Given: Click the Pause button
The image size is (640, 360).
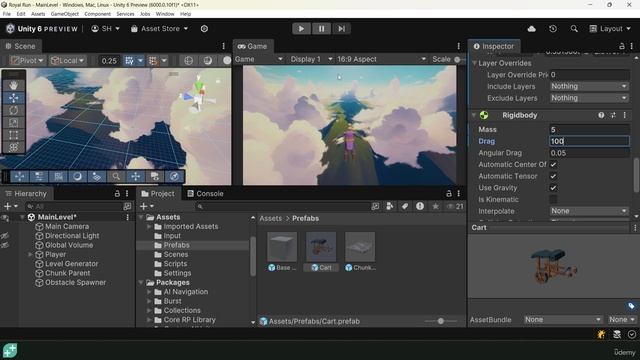Looking at the screenshot, I should coord(321,29).
